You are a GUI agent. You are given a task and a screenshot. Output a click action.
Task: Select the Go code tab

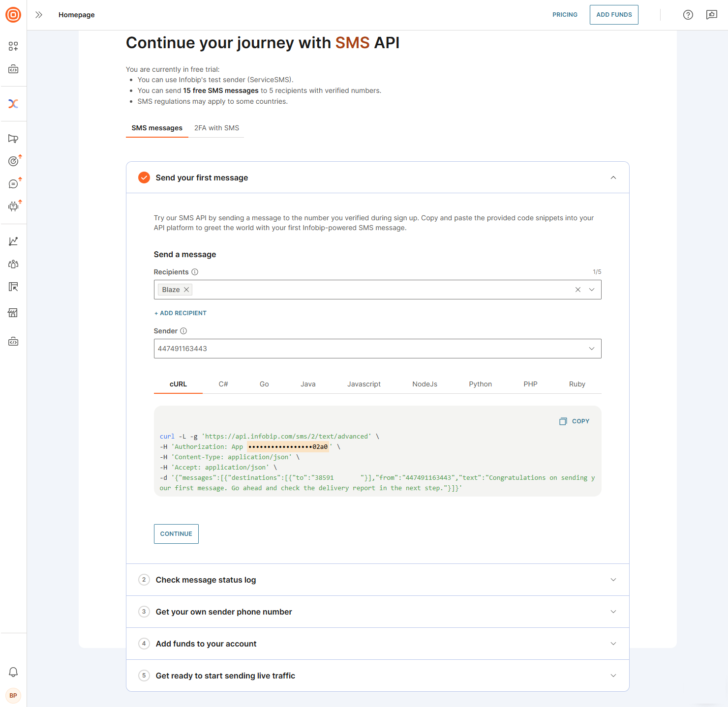pos(264,384)
